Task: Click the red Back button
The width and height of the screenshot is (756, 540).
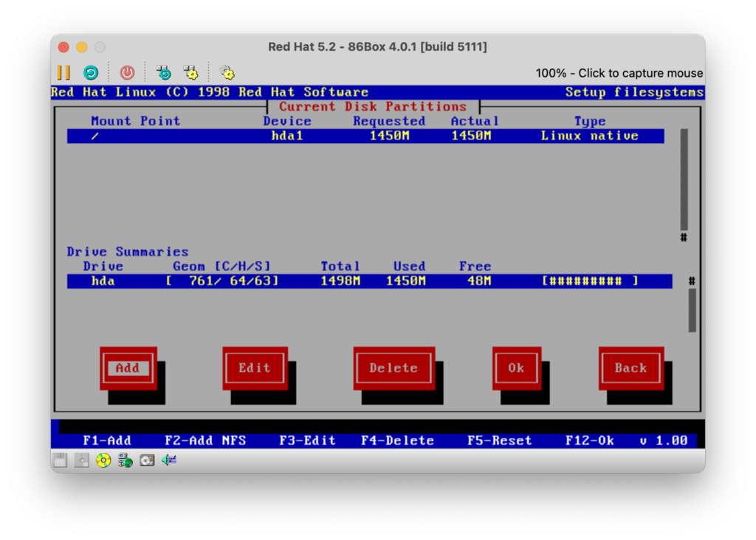Action: point(631,368)
